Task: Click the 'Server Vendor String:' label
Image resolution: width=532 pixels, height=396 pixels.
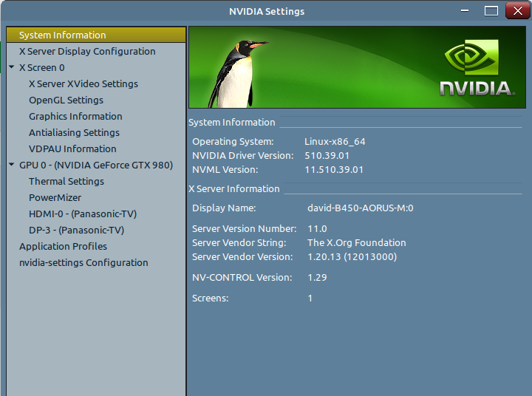Action: coord(239,242)
